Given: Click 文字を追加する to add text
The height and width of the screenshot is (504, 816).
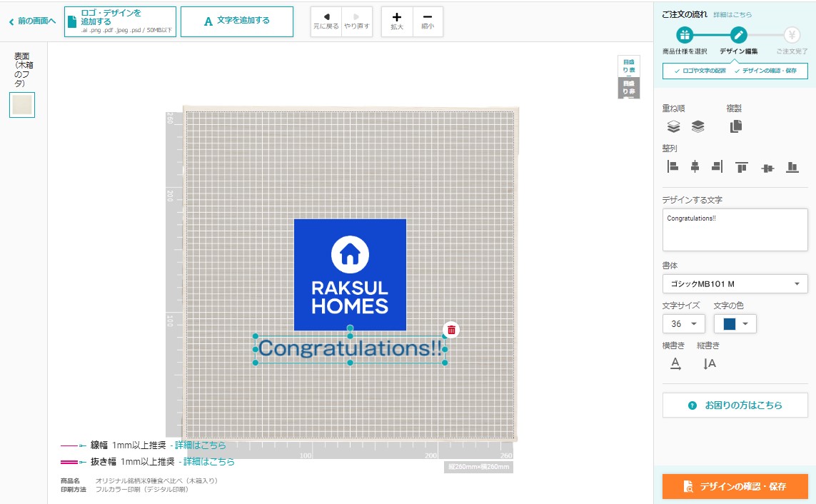Looking at the screenshot, I should (x=237, y=21).
